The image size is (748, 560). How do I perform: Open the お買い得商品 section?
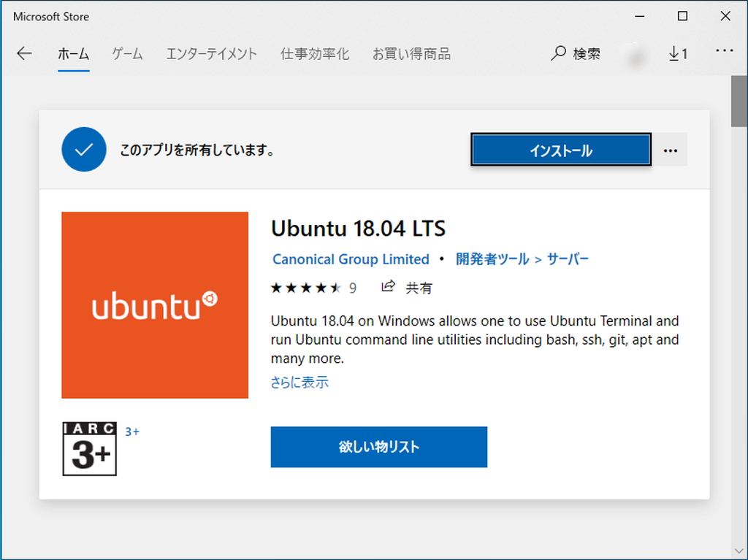point(411,53)
